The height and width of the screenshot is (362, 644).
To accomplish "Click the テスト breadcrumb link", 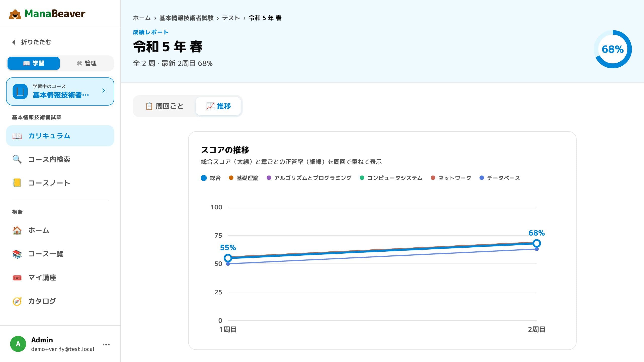I will click(x=231, y=18).
